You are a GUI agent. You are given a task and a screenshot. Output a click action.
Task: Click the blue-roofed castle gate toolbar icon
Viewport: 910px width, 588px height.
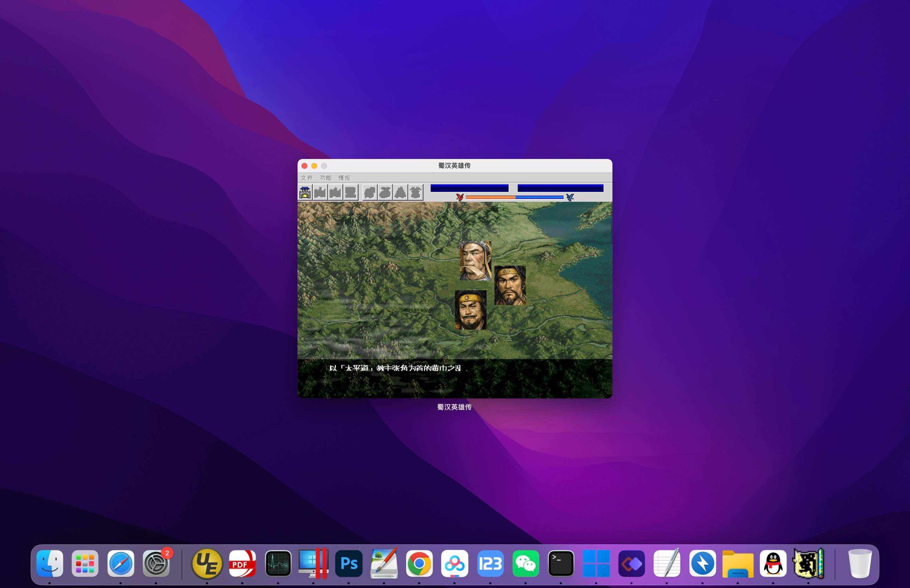coord(305,192)
